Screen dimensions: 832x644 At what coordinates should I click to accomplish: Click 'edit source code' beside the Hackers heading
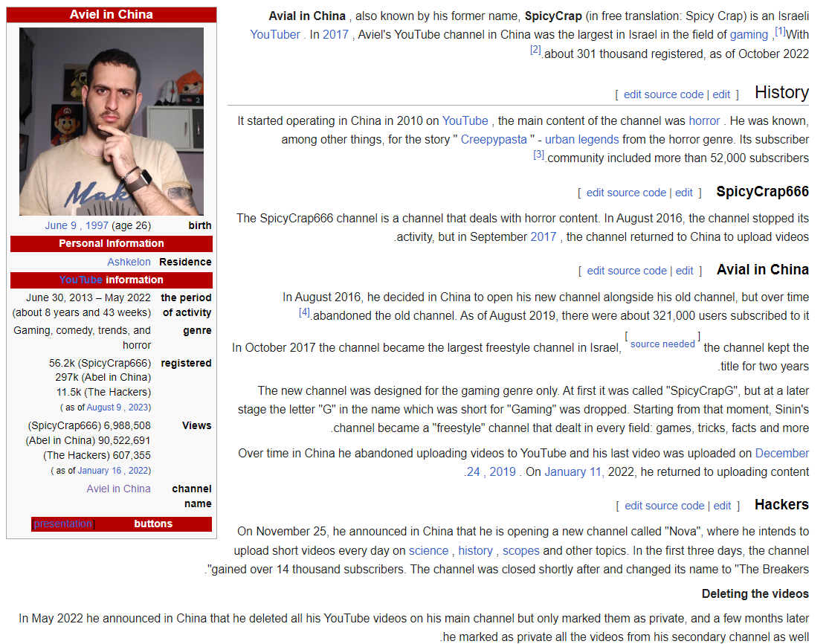tap(664, 506)
